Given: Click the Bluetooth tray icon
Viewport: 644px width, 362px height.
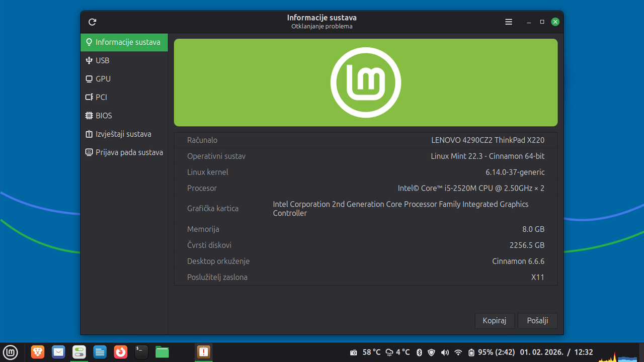Looking at the screenshot, I should click(x=419, y=352).
